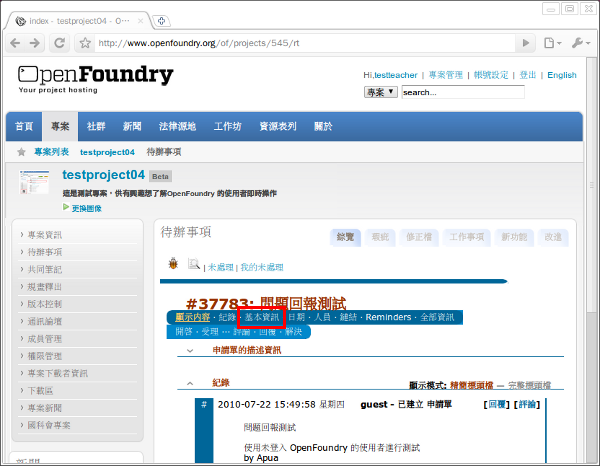Switch to the 改進 tab

pyautogui.click(x=553, y=237)
